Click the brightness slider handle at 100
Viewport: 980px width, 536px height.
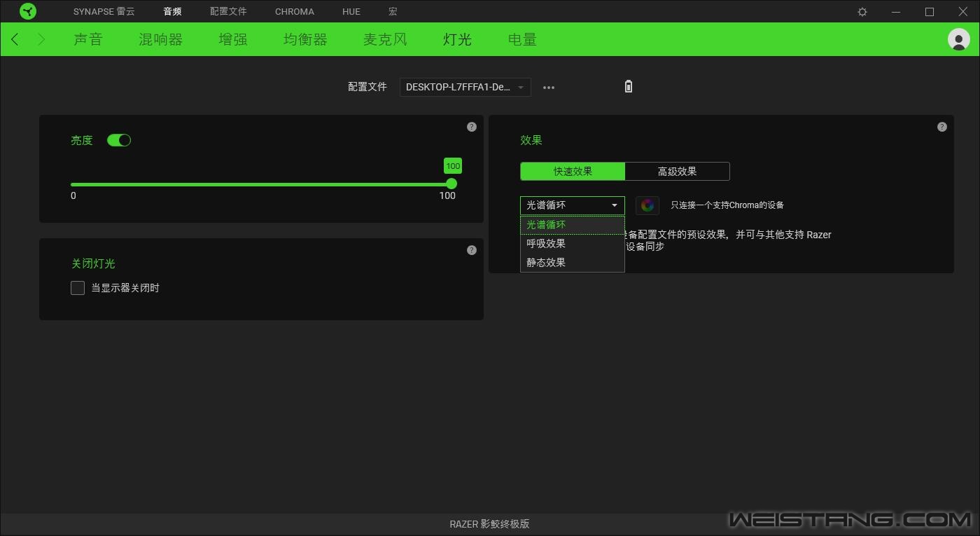point(451,184)
